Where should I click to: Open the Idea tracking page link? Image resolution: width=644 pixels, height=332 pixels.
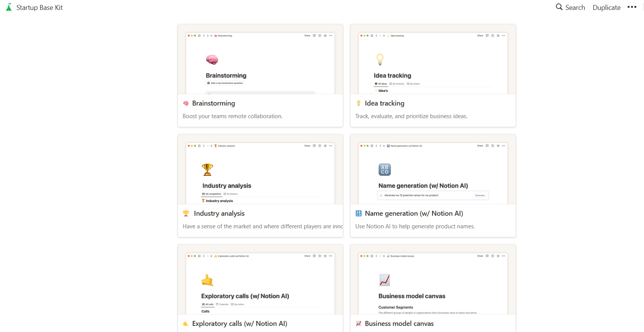(384, 103)
